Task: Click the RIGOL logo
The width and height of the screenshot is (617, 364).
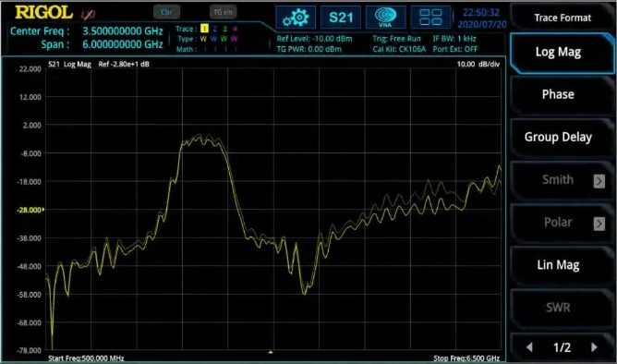Action: [43, 13]
